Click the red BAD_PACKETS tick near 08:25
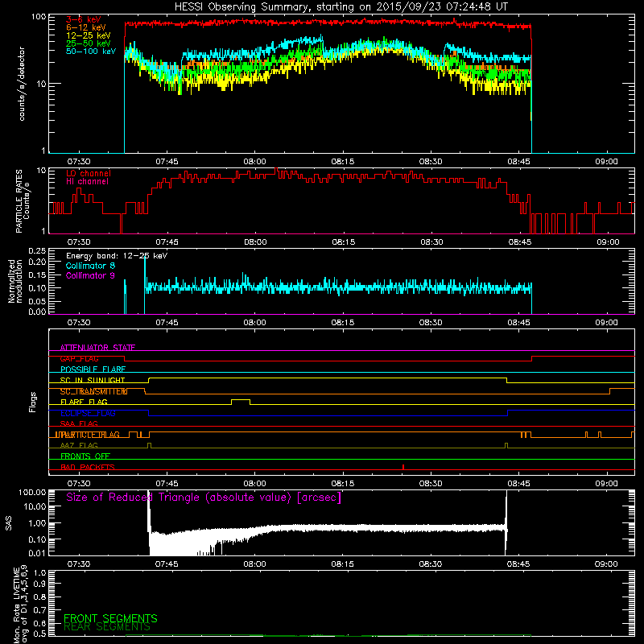This screenshot has width=644, height=644. pos(403,467)
